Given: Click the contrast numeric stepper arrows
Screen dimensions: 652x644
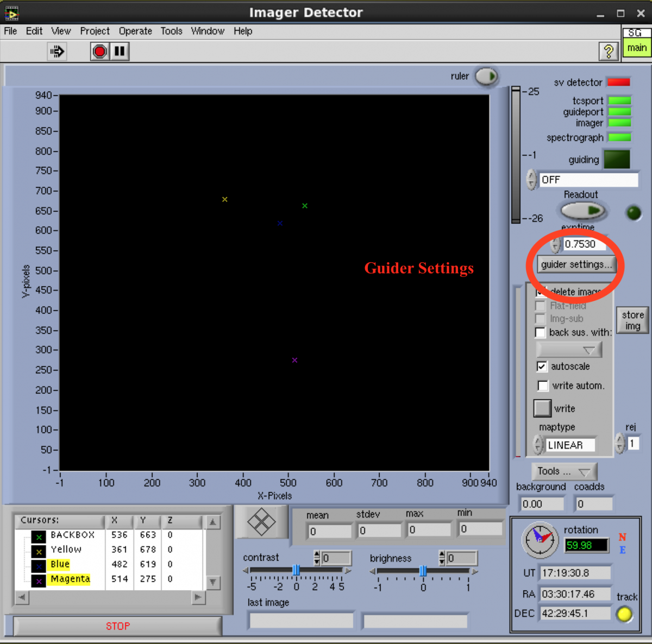Looking at the screenshot, I should point(317,558).
